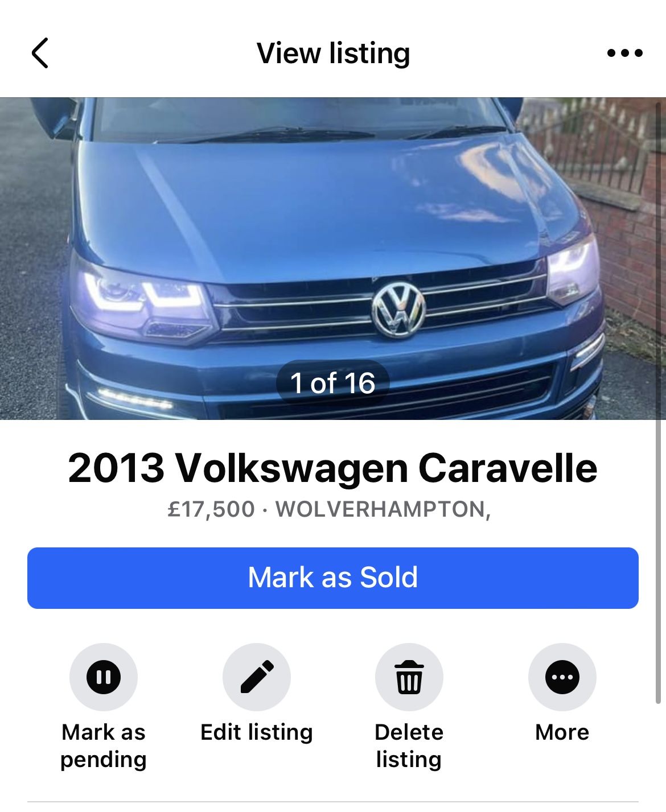Tap the 1 of 16 photo counter
The image size is (666, 812).
333,383
